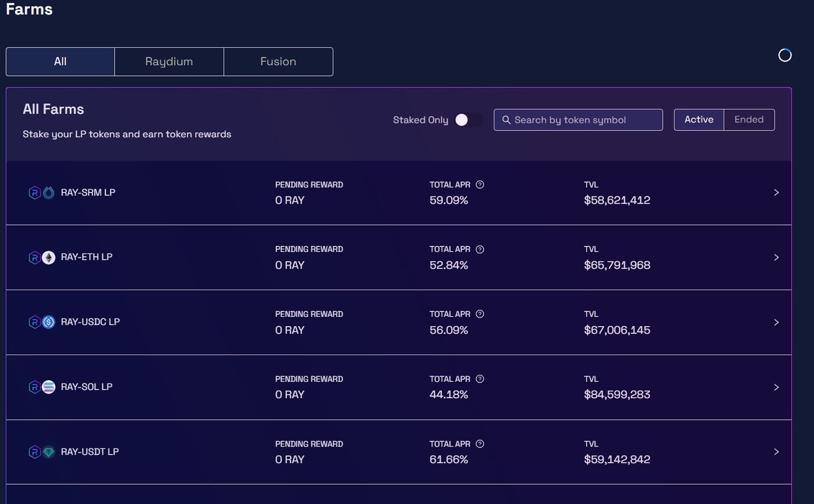Click the RAY-ETH LP farm name
The image size is (814, 504).
87,257
